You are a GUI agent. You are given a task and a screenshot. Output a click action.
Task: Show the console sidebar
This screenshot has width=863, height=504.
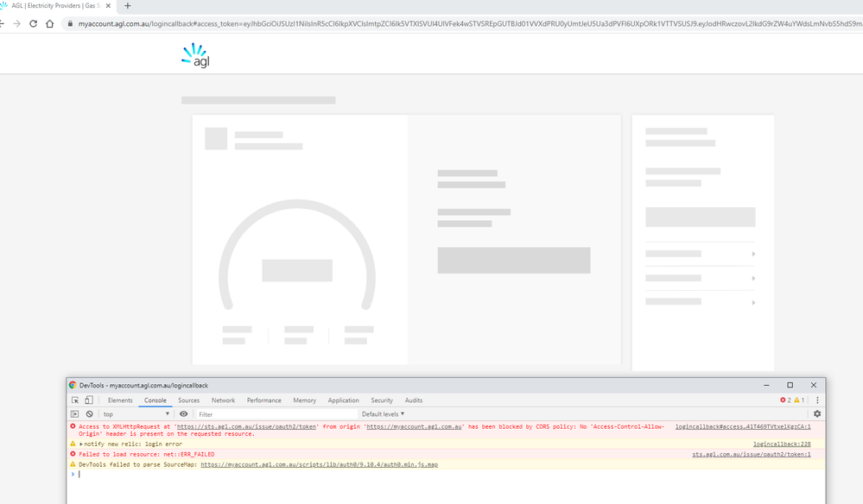pos(75,414)
